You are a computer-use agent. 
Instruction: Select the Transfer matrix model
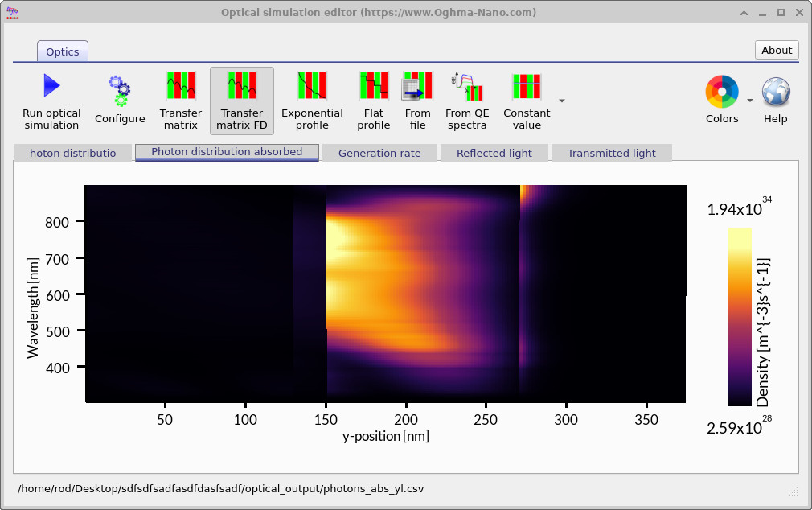coord(181,86)
